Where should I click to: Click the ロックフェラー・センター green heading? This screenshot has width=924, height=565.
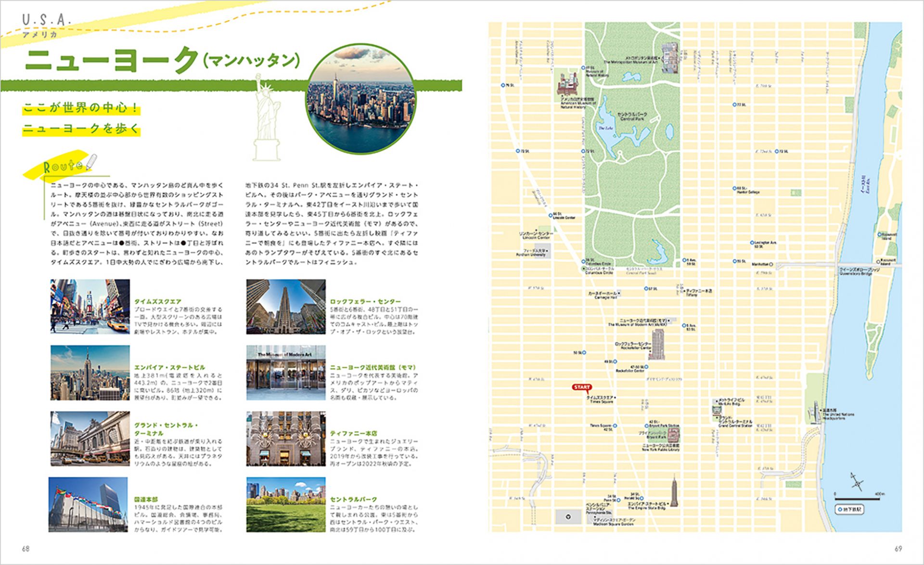click(x=365, y=301)
